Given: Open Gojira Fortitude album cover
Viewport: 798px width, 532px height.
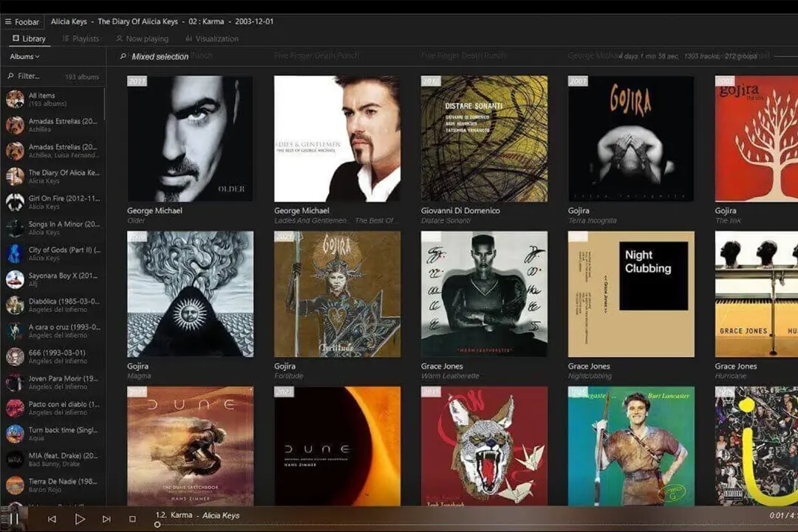Looking at the screenshot, I should click(x=337, y=294).
